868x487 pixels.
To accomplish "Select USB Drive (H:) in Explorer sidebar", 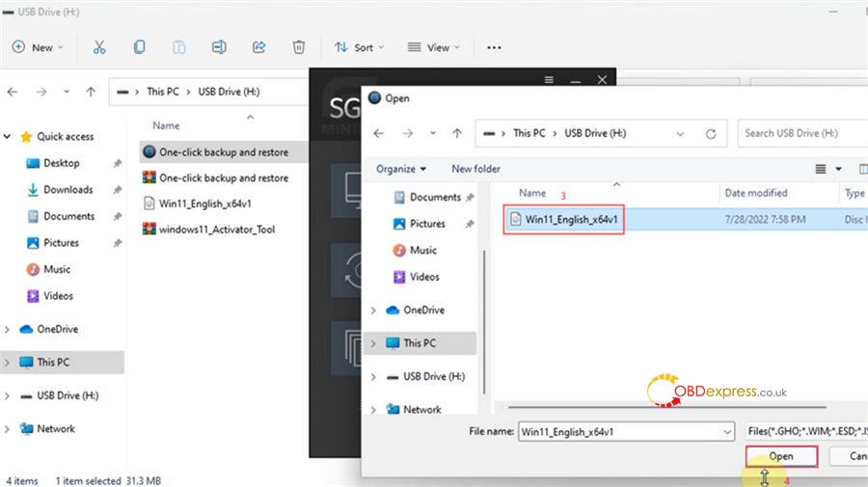I will pyautogui.click(x=67, y=395).
